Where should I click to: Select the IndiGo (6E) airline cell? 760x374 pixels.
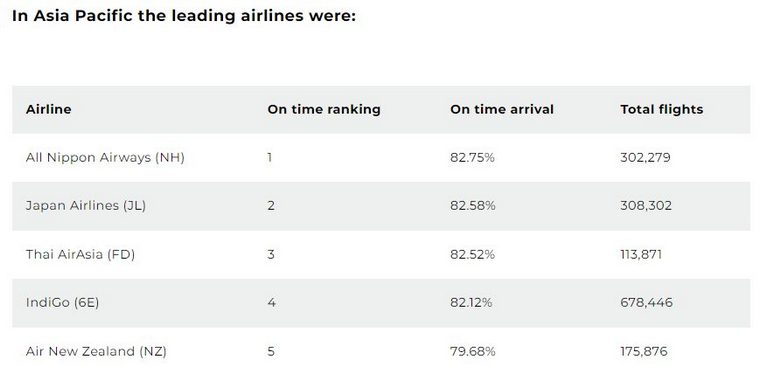62,303
